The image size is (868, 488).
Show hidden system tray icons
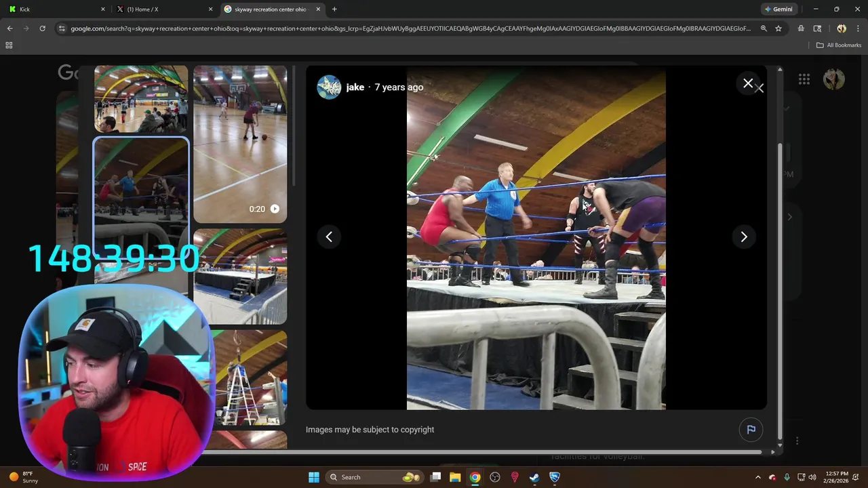(758, 477)
